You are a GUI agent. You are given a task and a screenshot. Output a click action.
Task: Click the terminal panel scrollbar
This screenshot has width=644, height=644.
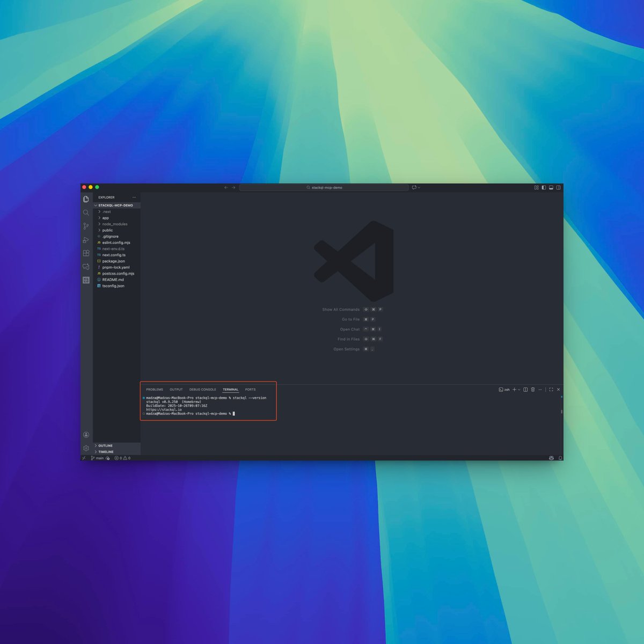[561, 412]
